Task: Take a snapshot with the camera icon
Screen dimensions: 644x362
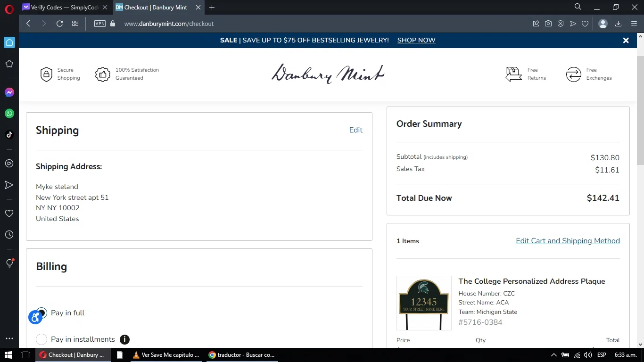Action: [x=548, y=24]
